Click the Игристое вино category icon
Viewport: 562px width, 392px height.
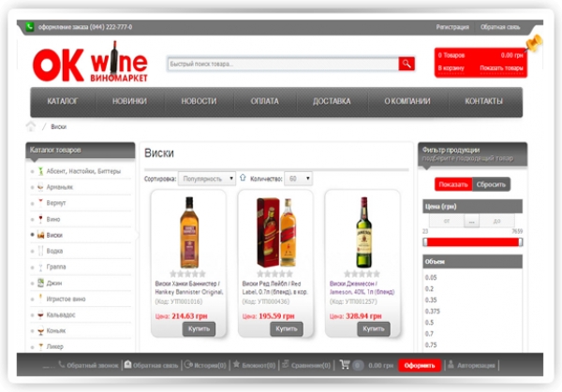[x=40, y=298]
